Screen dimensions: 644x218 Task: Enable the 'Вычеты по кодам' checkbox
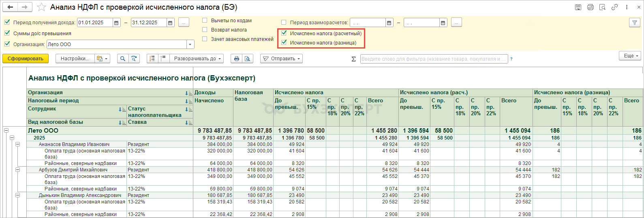pos(205,20)
